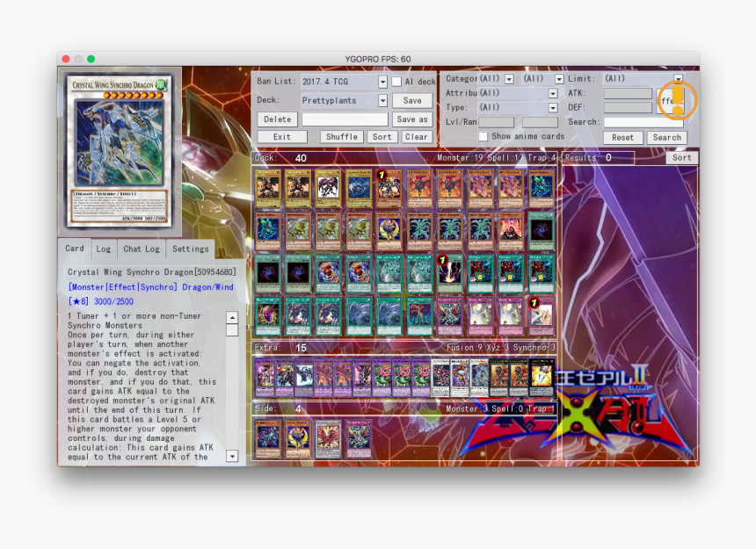This screenshot has width=756, height=549.
Task: Open the Chat Log tab
Action: [142, 249]
